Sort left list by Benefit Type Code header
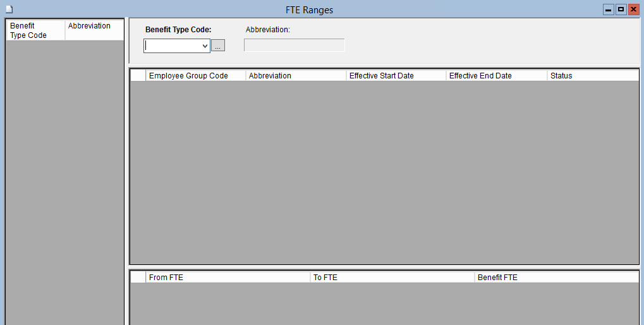Image resolution: width=644 pixels, height=325 pixels. (x=35, y=30)
